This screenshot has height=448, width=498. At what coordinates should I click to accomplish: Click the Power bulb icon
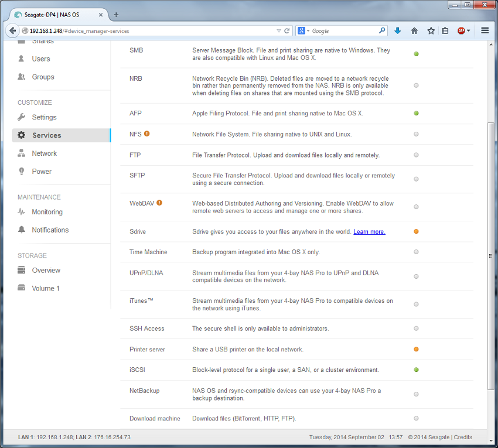(x=21, y=172)
